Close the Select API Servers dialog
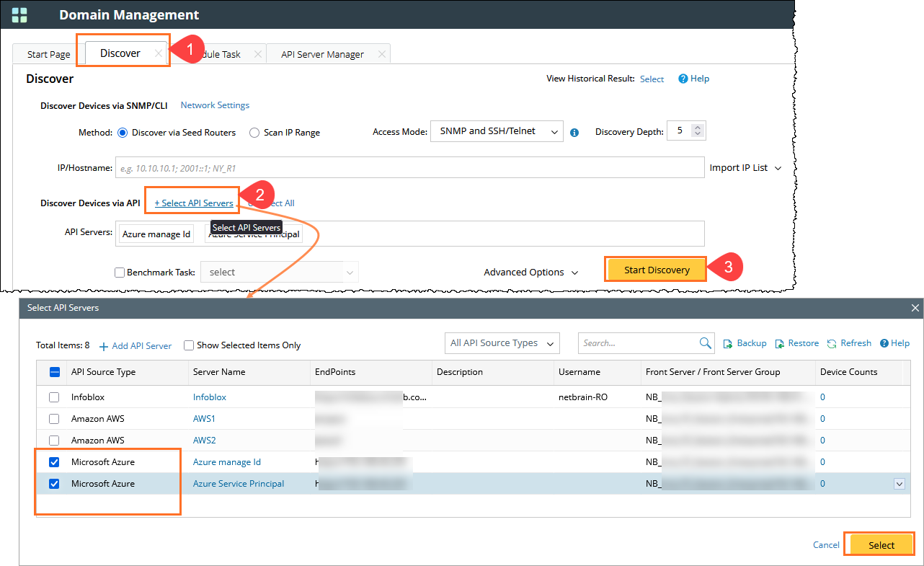Image resolution: width=924 pixels, height=566 pixels. [x=915, y=308]
